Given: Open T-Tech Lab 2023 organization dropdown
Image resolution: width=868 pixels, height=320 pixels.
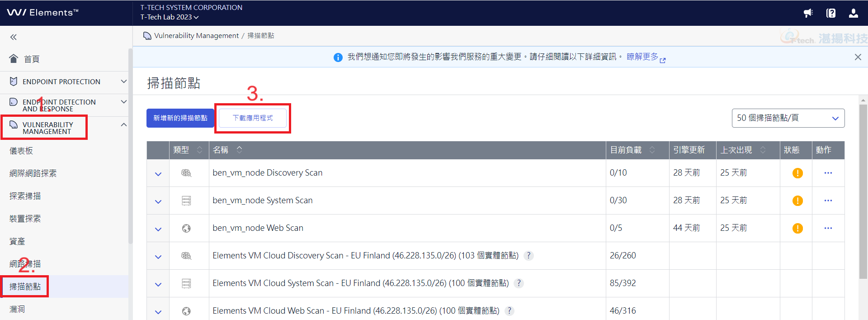Looking at the screenshot, I should [x=169, y=17].
